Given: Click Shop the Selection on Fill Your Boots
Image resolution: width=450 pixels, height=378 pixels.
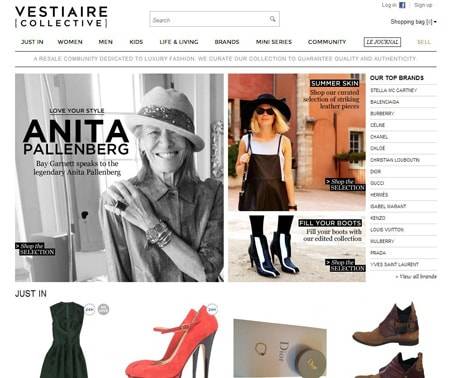Looking at the screenshot, I should [345, 265].
